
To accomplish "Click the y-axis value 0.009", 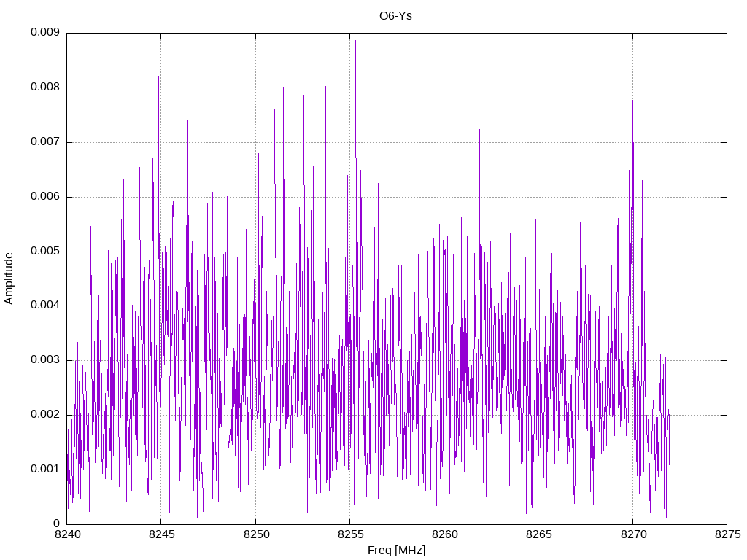I will click(45, 32).
